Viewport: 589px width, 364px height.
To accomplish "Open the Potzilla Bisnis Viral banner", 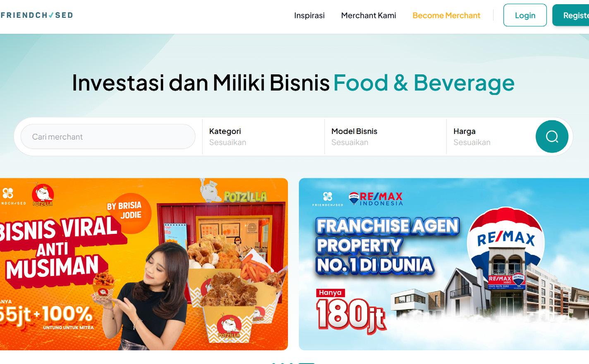I will [x=144, y=264].
